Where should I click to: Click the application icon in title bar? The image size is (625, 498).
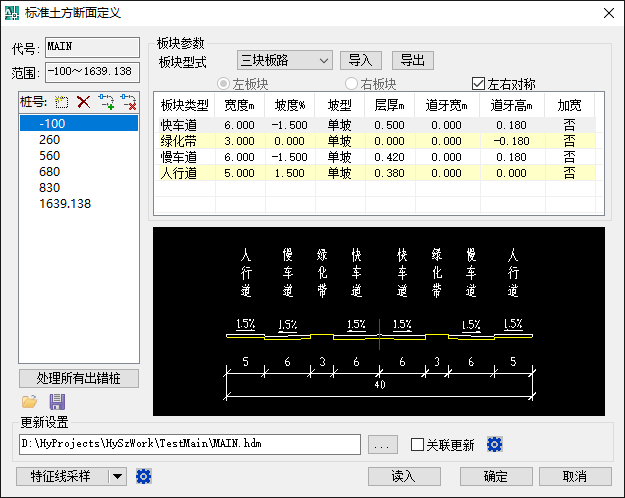[x=12, y=13]
